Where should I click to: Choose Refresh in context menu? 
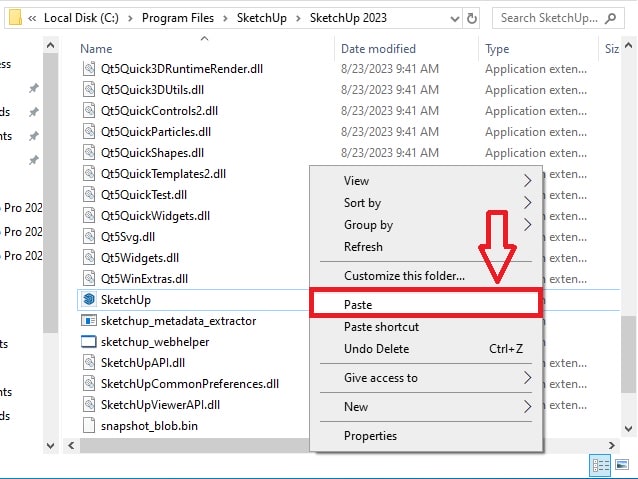(x=426, y=247)
